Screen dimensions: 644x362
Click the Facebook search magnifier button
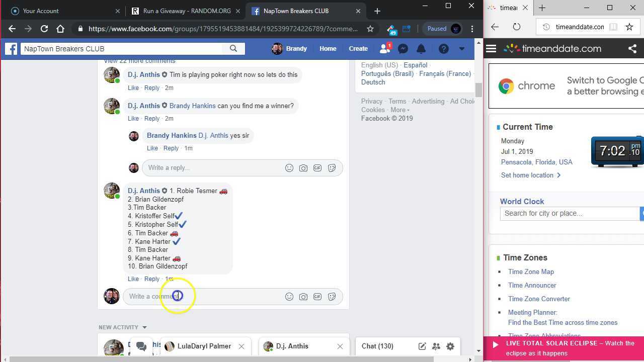233,49
